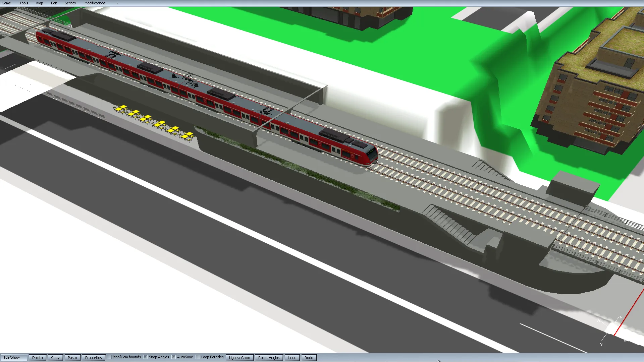Open the Game menu
The width and height of the screenshot is (644, 362).
[x=6, y=3]
